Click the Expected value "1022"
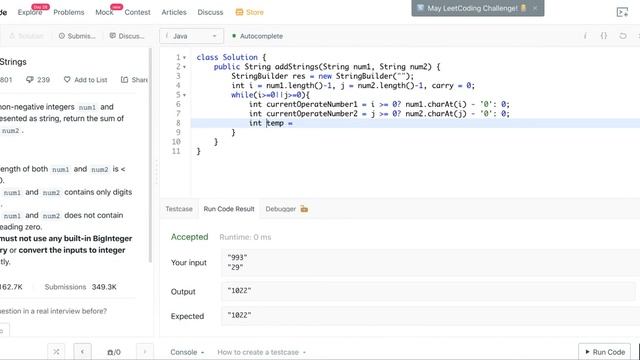 239,315
